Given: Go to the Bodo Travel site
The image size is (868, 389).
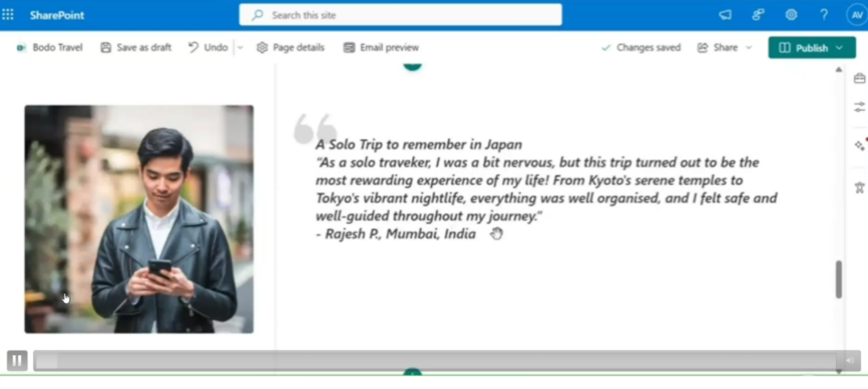Looking at the screenshot, I should 49,47.
